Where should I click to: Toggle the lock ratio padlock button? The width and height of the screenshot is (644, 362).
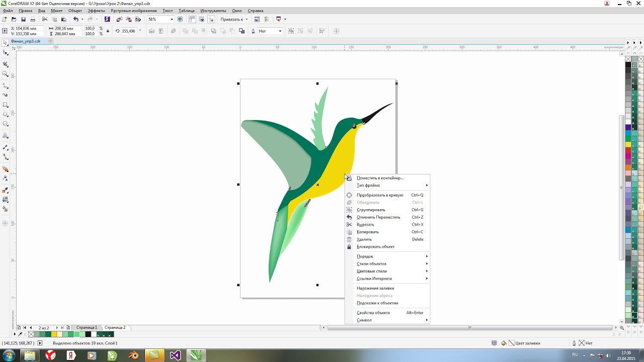point(108,31)
